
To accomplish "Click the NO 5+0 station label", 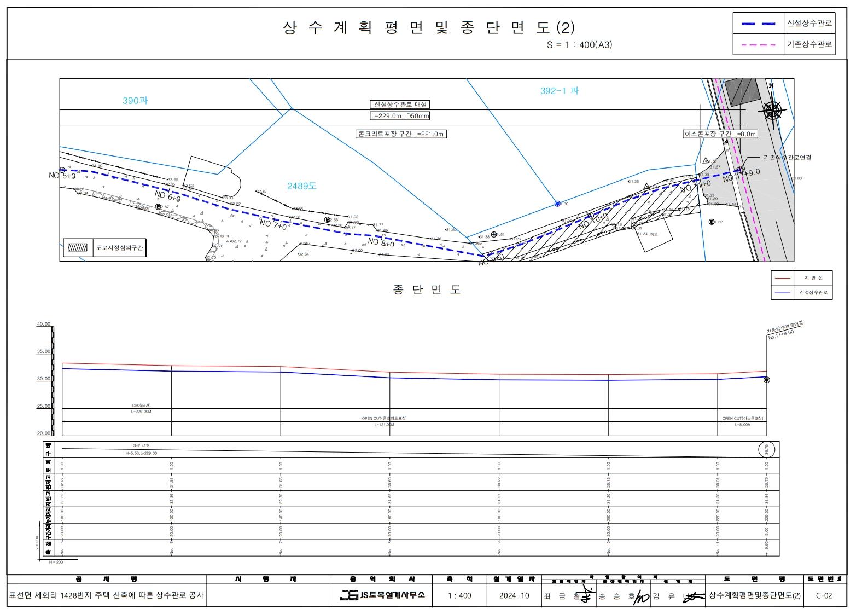I will pos(62,176).
